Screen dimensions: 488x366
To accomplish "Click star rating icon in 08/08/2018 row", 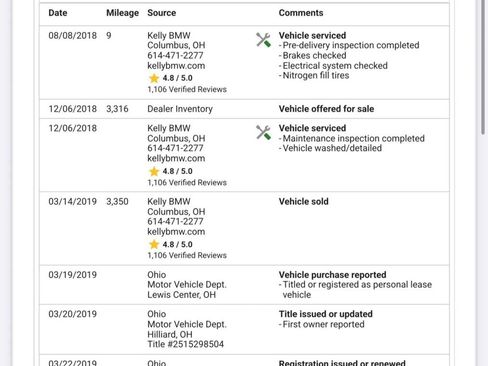I will [x=154, y=78].
